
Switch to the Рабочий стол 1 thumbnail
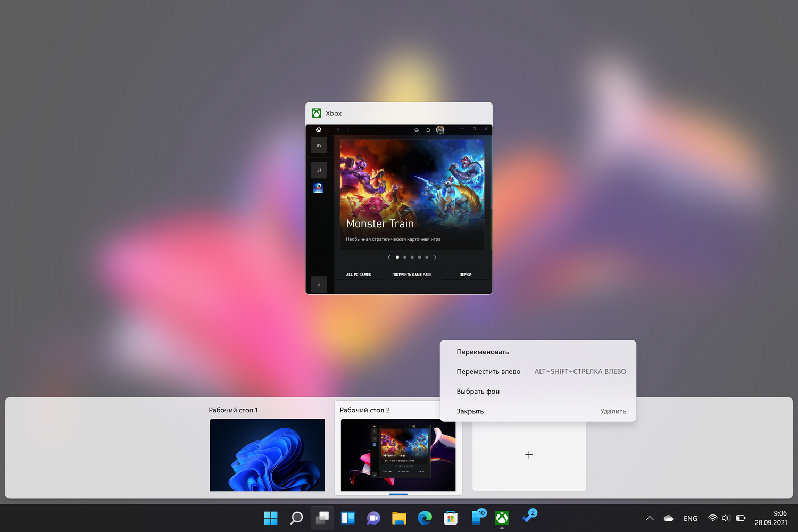coord(267,455)
